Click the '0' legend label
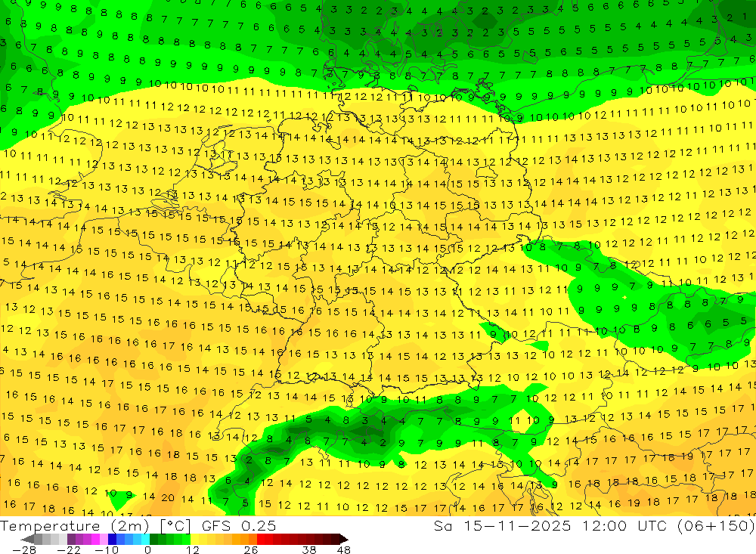The height and width of the screenshot is (554, 756). click(x=147, y=549)
